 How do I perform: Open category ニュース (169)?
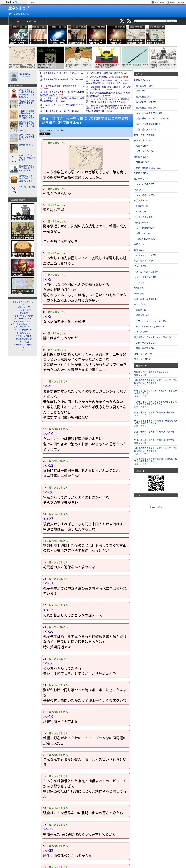[x=141, y=332]
